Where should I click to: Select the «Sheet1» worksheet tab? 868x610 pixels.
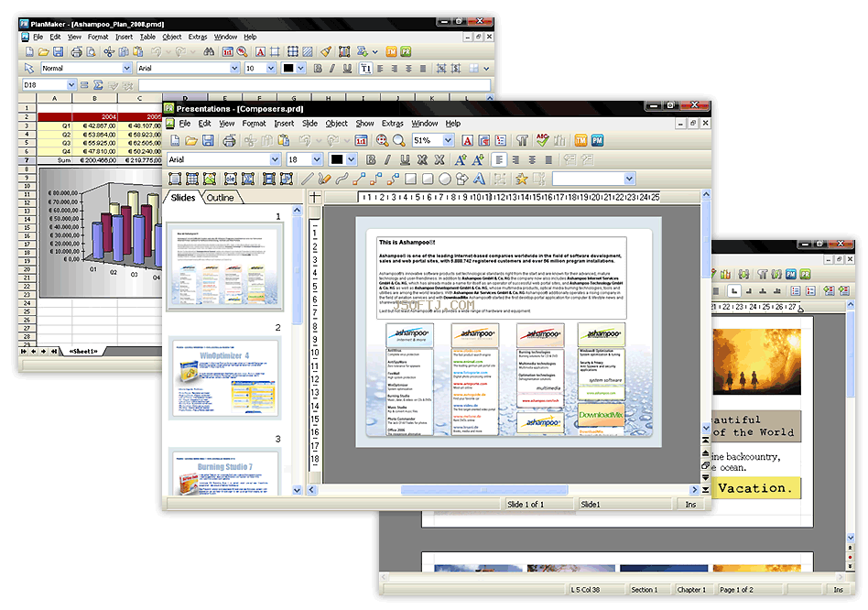point(83,352)
